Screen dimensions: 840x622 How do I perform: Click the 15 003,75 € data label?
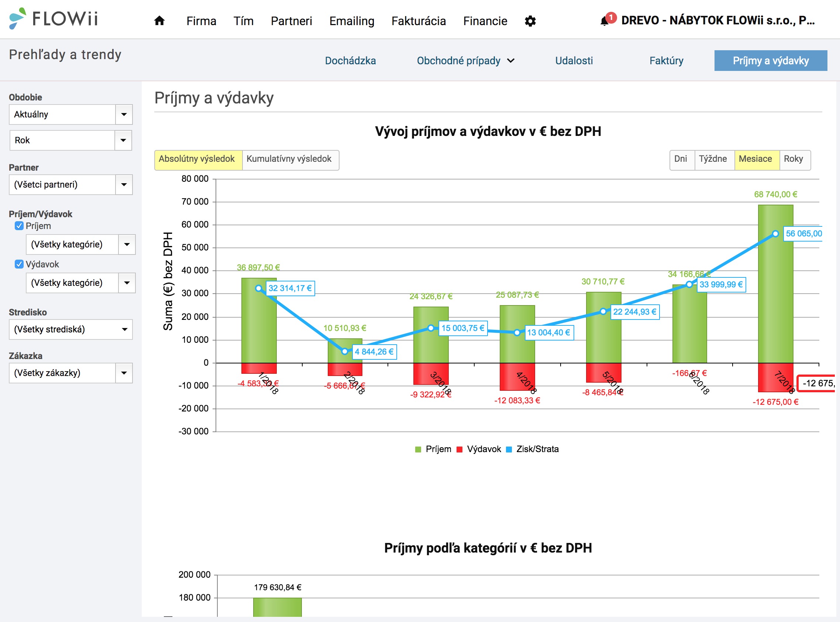(463, 328)
